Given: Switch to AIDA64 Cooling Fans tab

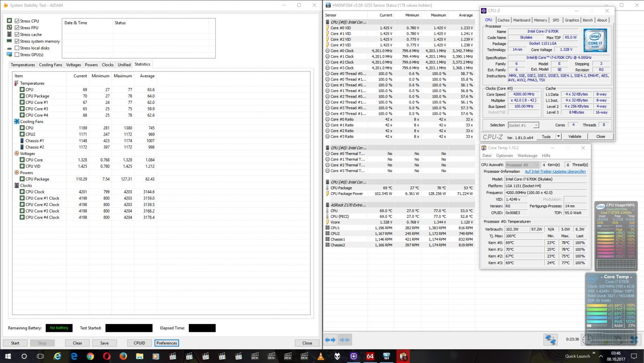Looking at the screenshot, I should [x=51, y=65].
